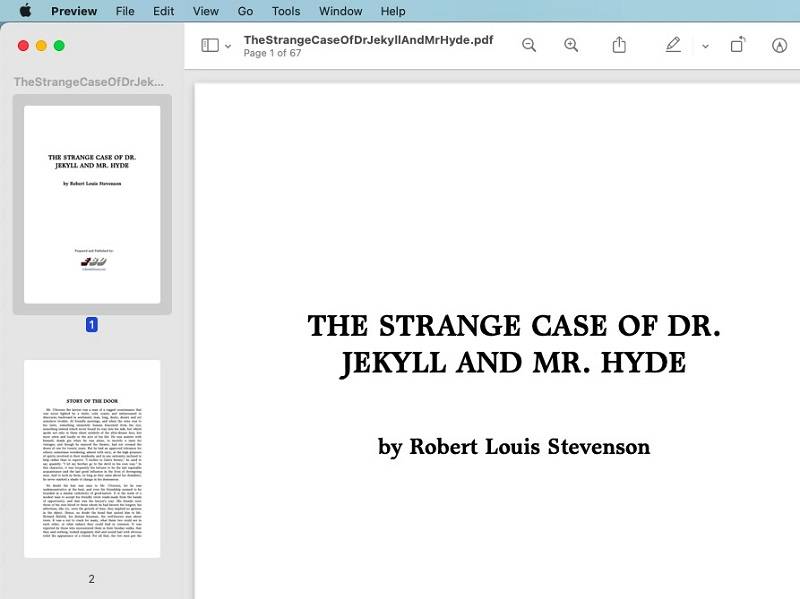
Task: Zoom out of the document
Action: [x=529, y=45]
